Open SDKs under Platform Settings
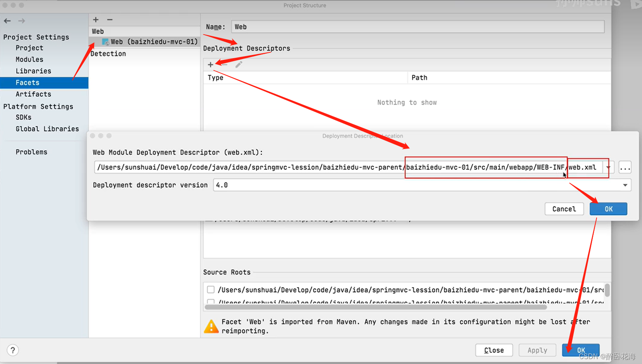 [x=24, y=117]
